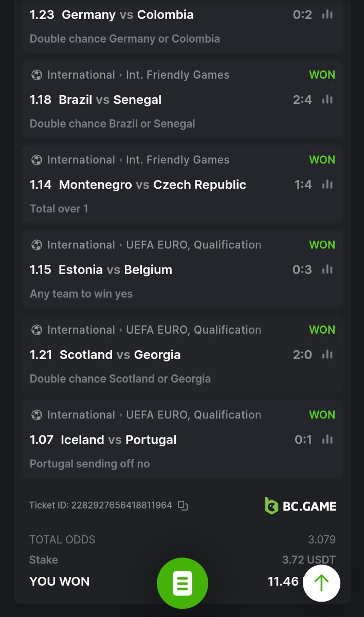Image resolution: width=364 pixels, height=617 pixels.
Task: Open Montenegro vs Czech Republic match
Action: point(152,185)
